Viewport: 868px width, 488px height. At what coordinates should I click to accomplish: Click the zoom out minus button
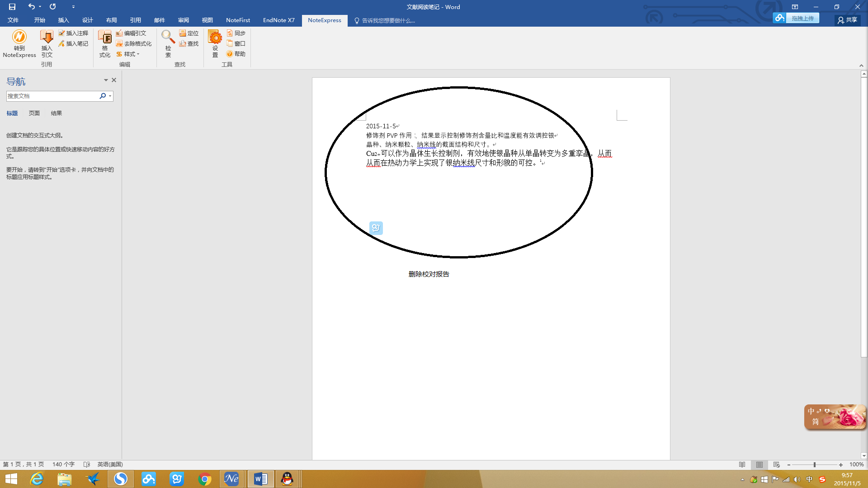tap(789, 465)
